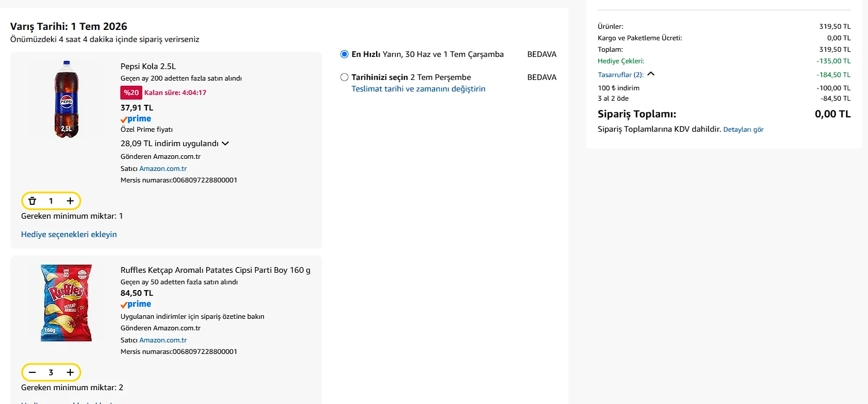Image resolution: width=868 pixels, height=404 pixels.
Task: Click the Varış Tarihi: 1 Tem 2026 heading
Action: (x=69, y=26)
